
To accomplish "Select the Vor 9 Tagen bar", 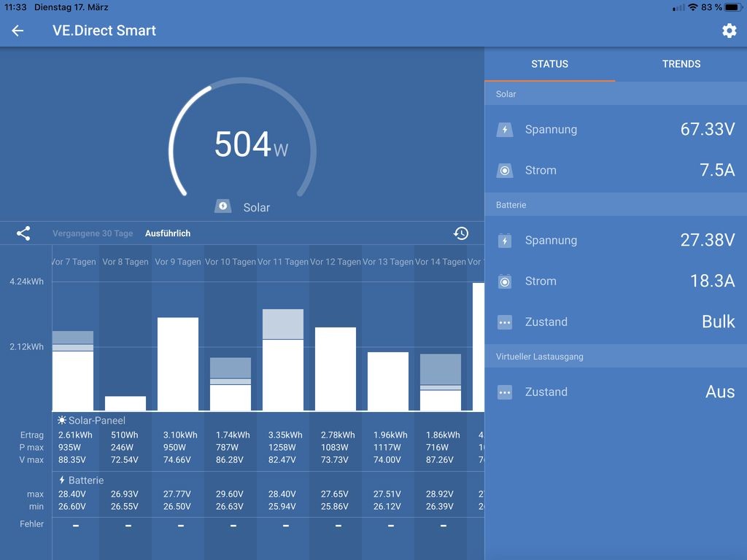I will coord(178,364).
